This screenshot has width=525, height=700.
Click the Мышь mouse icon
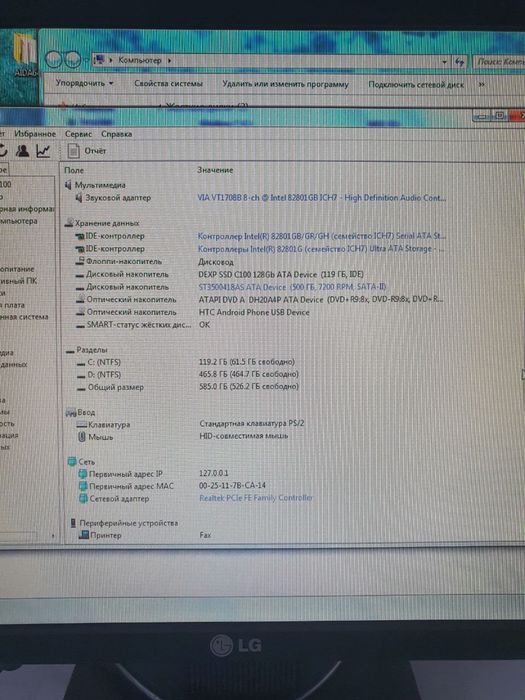point(82,437)
